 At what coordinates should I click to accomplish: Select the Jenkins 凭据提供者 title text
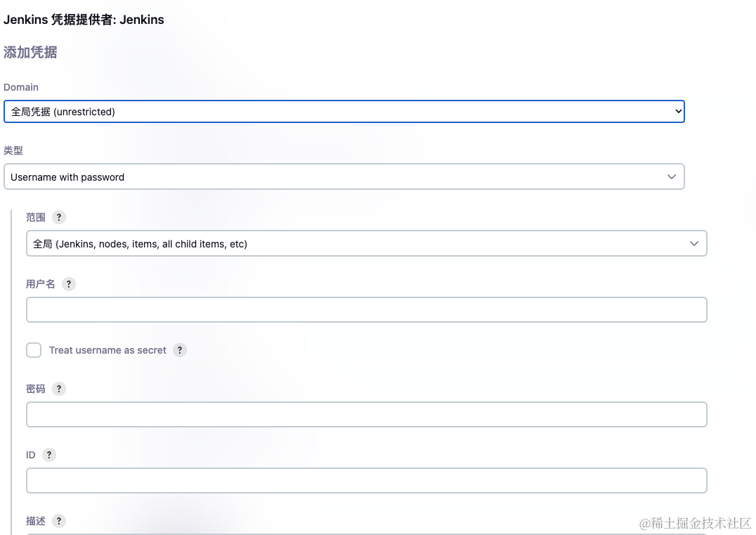pyautogui.click(x=84, y=20)
